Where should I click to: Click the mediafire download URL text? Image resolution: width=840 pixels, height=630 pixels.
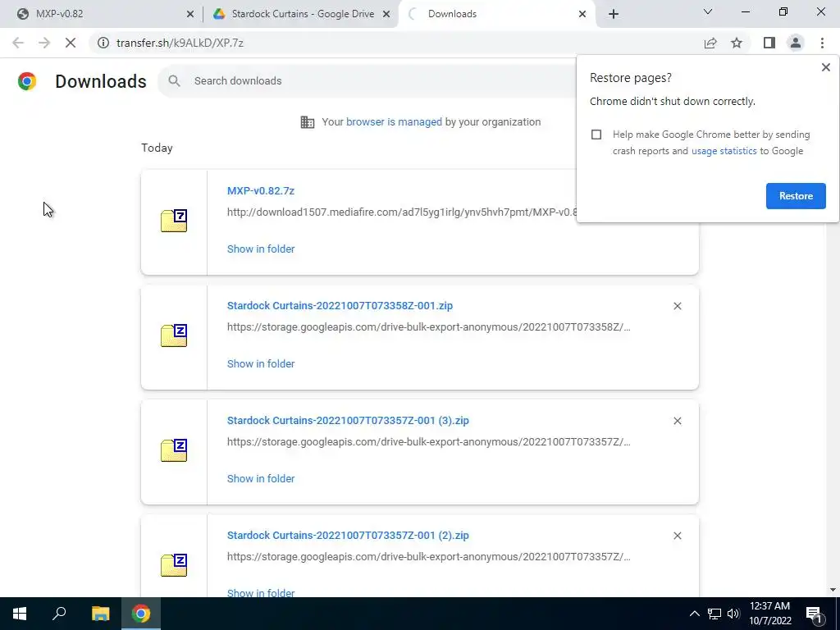(x=402, y=212)
